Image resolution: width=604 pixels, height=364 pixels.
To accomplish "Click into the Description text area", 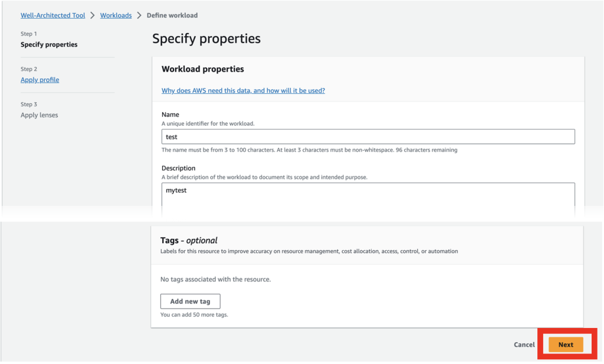I will pos(368,195).
